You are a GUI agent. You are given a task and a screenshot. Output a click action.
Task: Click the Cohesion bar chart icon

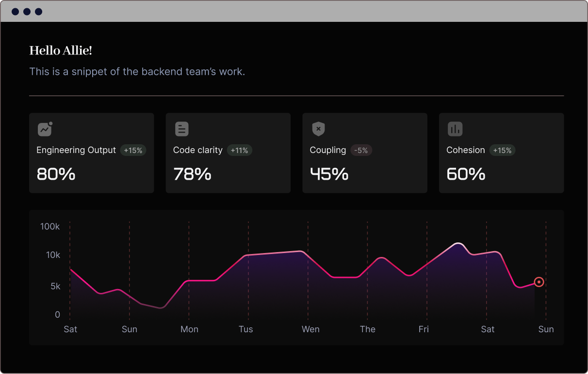pyautogui.click(x=455, y=129)
